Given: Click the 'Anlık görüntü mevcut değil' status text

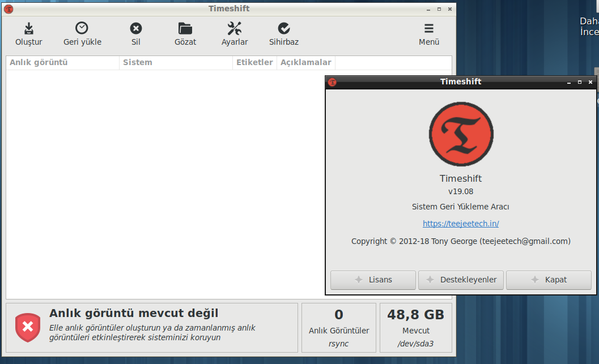Looking at the screenshot, I should (134, 313).
